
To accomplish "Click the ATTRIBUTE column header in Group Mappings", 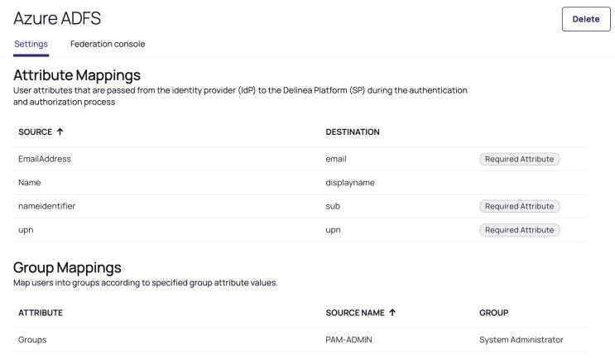I will [x=41, y=313].
